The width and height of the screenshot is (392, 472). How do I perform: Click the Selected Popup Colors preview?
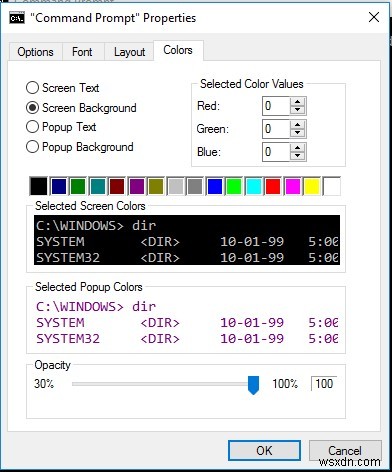[x=187, y=322]
